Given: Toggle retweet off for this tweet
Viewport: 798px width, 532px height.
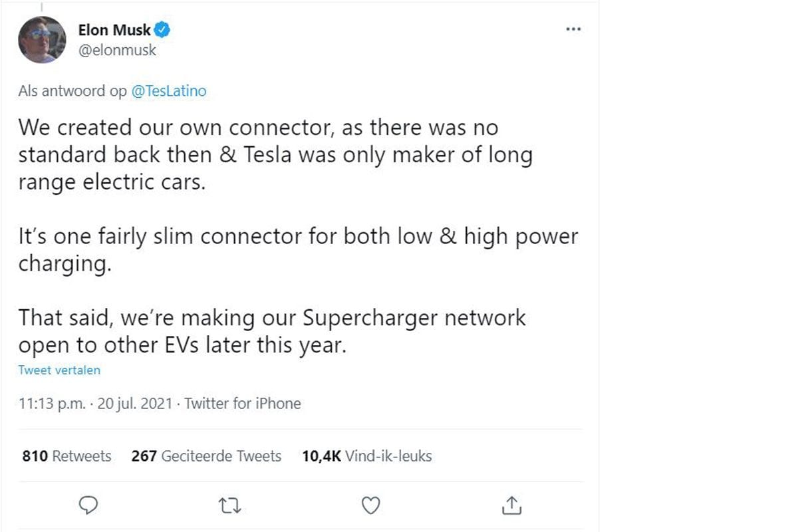Looking at the screenshot, I should pos(229,505).
